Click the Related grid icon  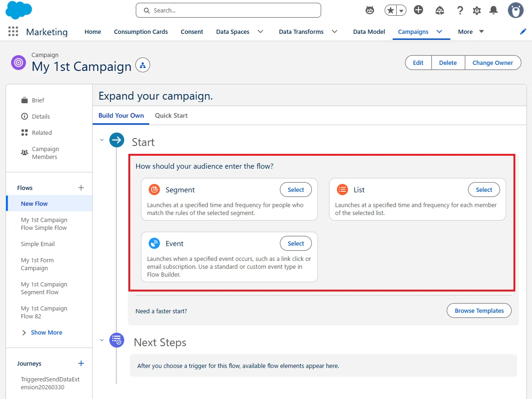[25, 133]
